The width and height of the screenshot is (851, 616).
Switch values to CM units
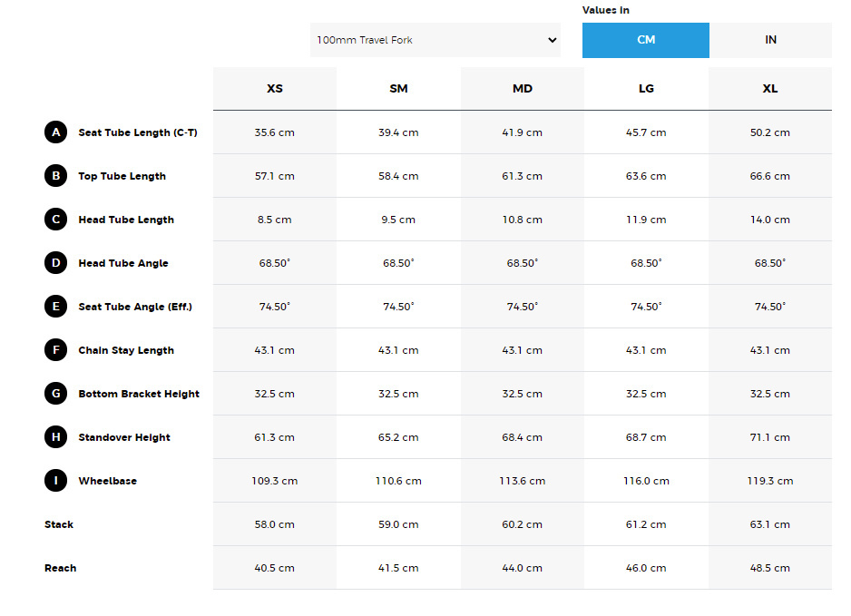[645, 40]
